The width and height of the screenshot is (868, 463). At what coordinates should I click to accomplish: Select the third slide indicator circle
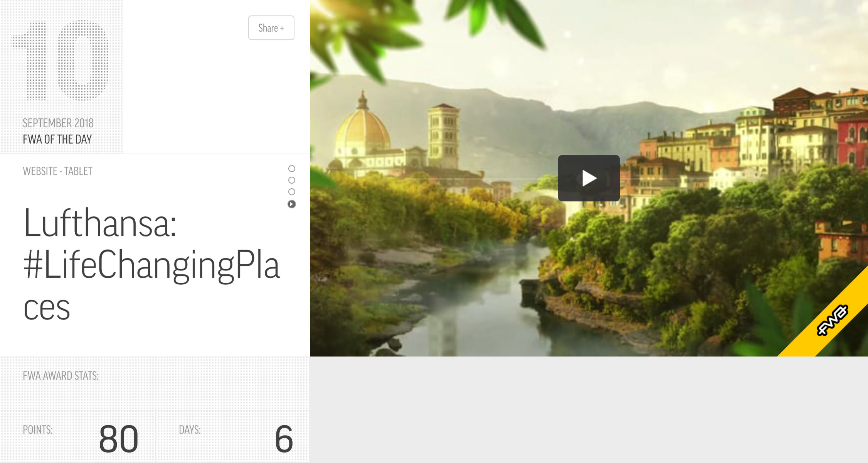292,192
